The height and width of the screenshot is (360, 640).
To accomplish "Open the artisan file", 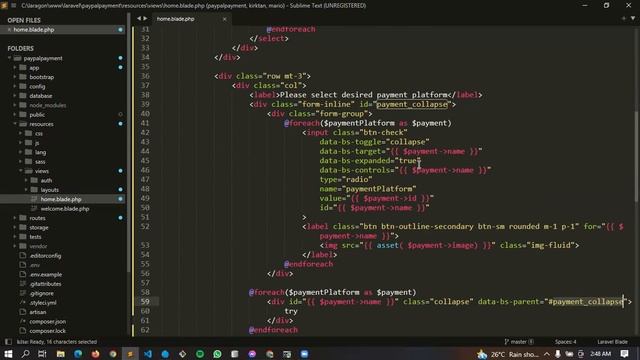I will 38,312.
